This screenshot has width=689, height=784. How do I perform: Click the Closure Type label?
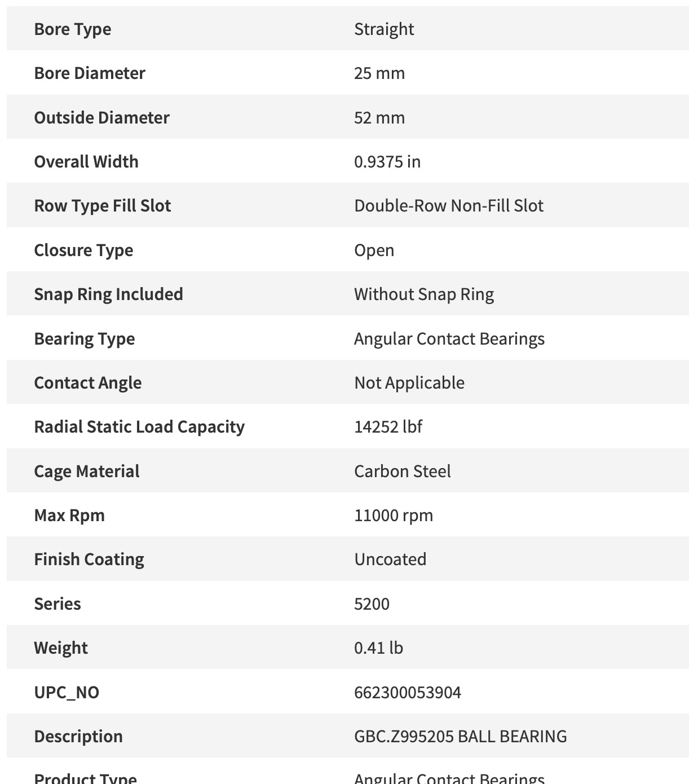83,250
